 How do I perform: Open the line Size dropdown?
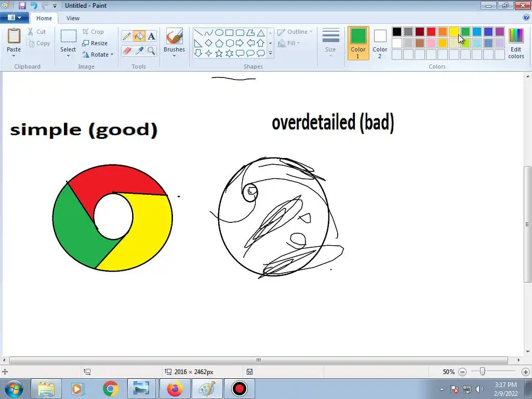330,42
